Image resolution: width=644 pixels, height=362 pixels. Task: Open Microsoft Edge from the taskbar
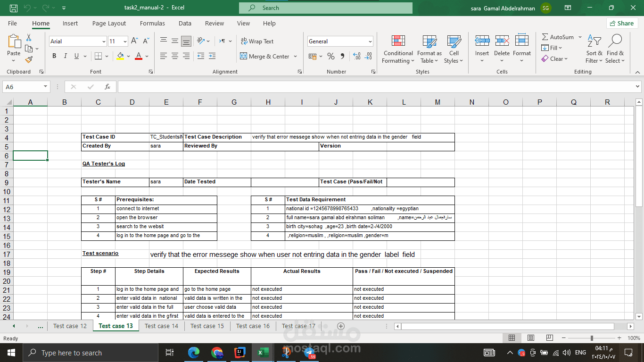coord(194,353)
